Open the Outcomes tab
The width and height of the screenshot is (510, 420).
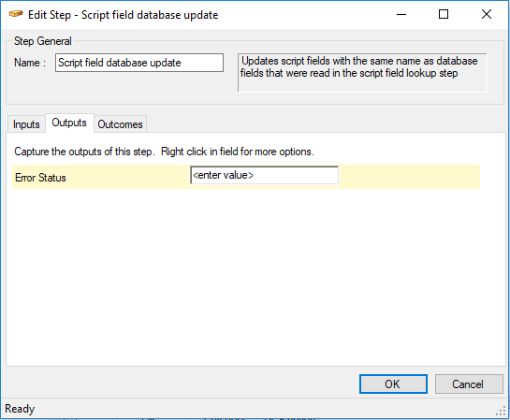click(120, 124)
